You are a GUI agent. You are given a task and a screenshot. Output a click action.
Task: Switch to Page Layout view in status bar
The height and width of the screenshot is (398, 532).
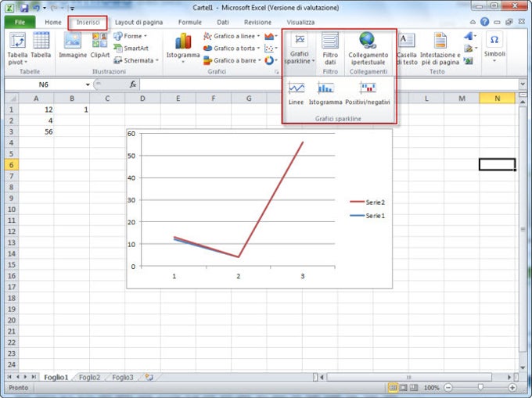point(403,388)
